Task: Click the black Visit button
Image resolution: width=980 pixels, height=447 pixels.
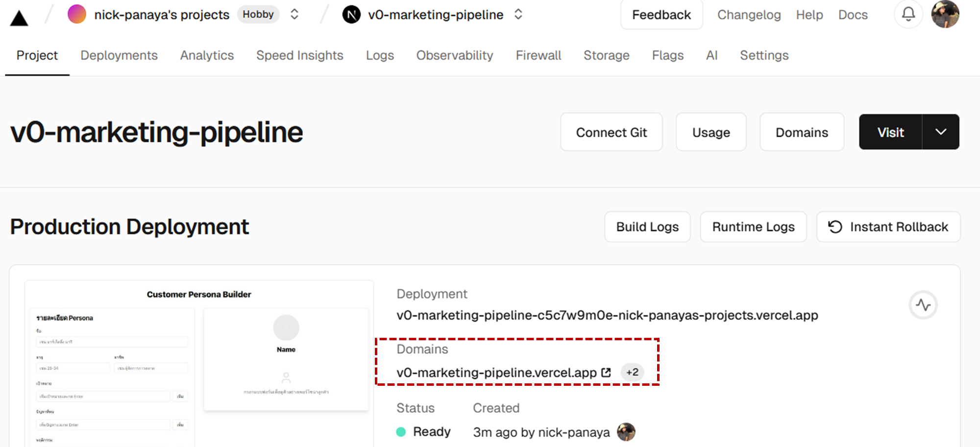Action: (x=890, y=132)
